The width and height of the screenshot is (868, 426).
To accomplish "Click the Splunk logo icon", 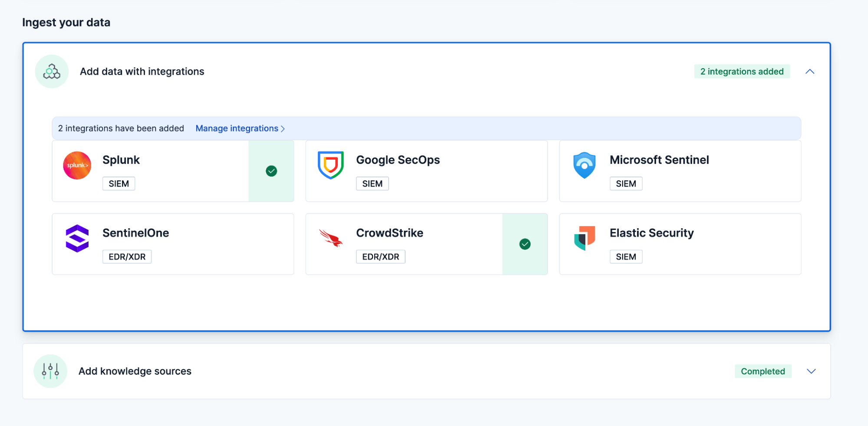I will point(77,165).
